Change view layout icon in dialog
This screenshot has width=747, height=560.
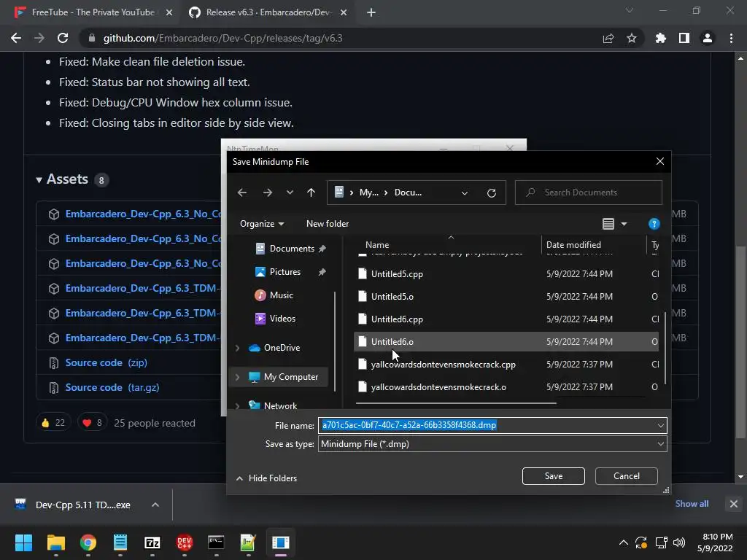point(608,224)
